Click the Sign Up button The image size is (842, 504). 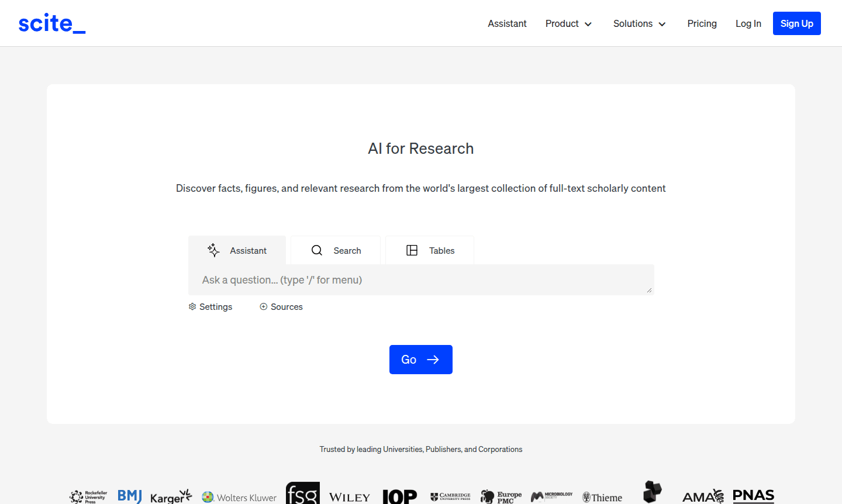tap(796, 23)
